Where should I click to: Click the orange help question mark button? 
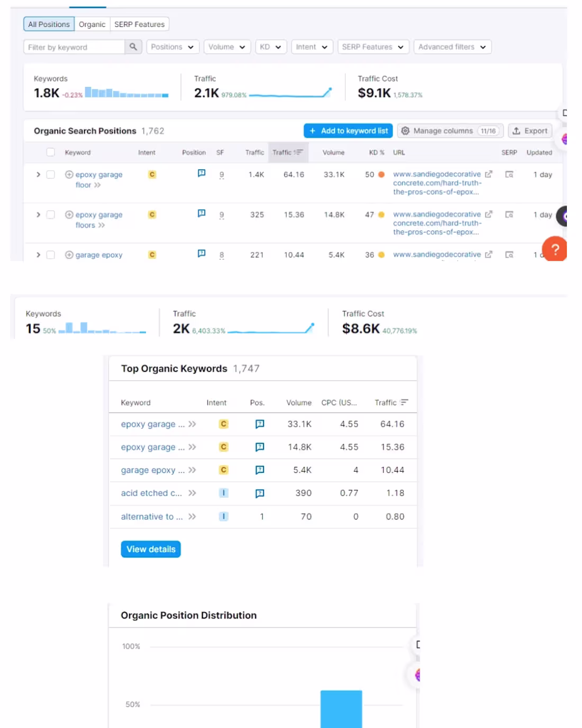point(554,249)
